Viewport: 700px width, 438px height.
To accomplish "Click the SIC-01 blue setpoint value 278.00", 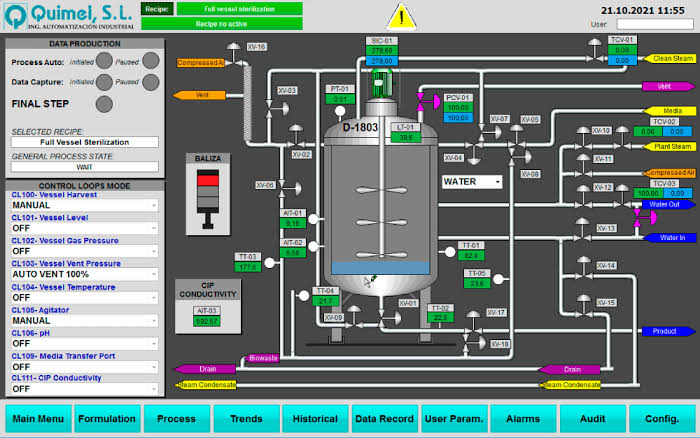I will 382,61.
